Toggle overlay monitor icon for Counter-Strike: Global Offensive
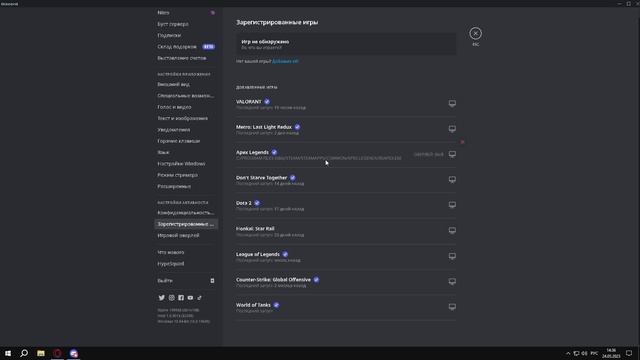Image resolution: width=640 pixels, height=360 pixels. click(x=452, y=281)
